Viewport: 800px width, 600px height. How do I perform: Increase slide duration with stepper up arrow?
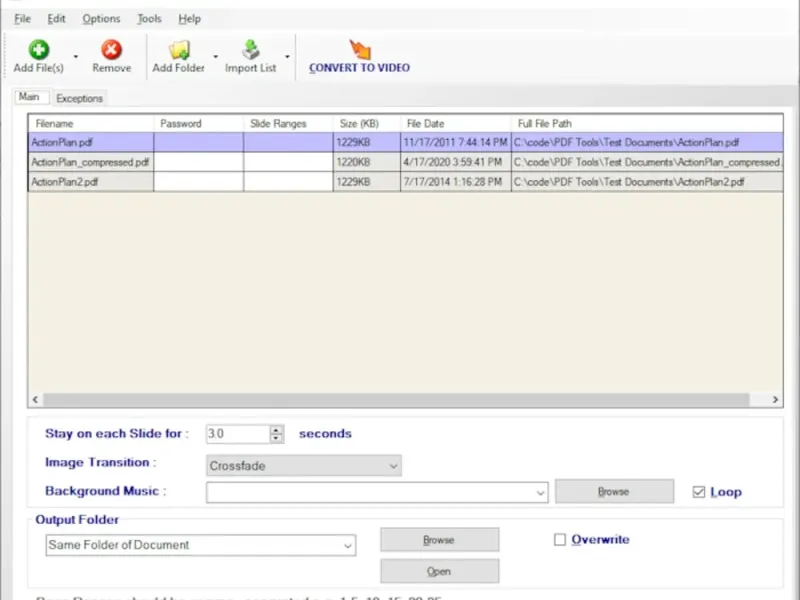(x=277, y=430)
